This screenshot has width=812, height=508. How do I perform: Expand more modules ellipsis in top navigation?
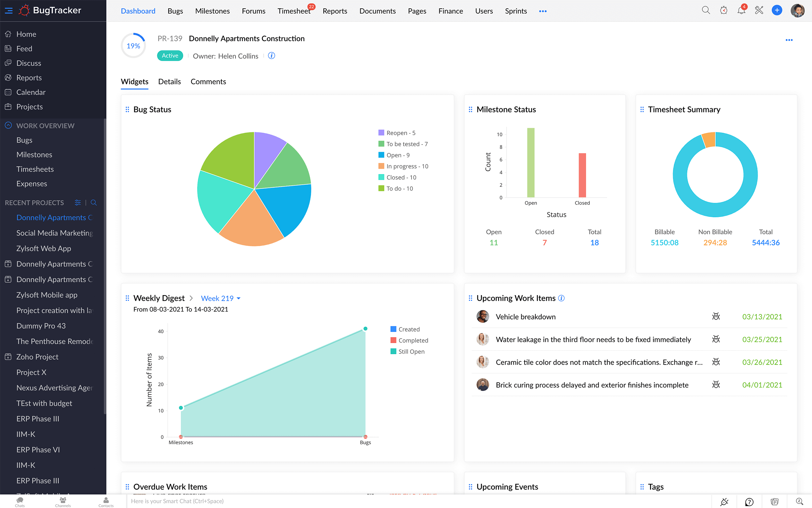tap(543, 11)
